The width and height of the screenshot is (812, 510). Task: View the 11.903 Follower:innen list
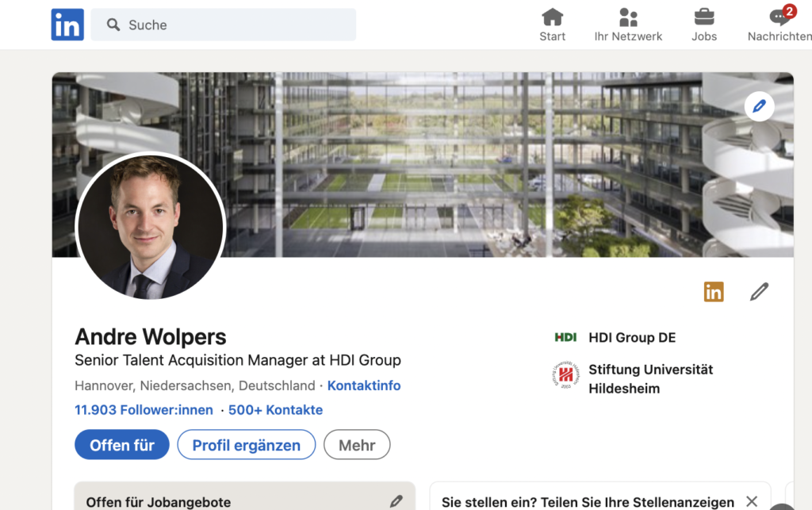144,410
